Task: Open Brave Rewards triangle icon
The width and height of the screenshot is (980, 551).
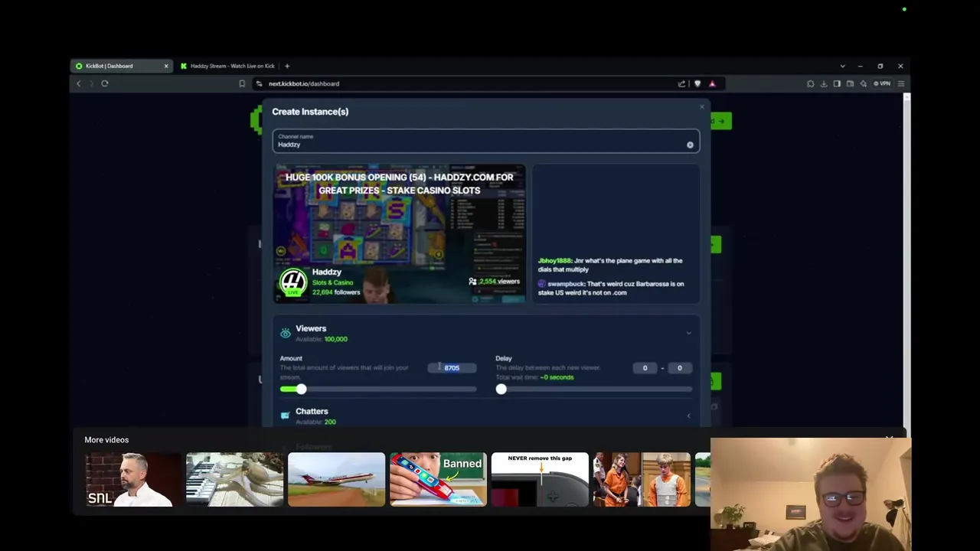Action: coord(712,83)
